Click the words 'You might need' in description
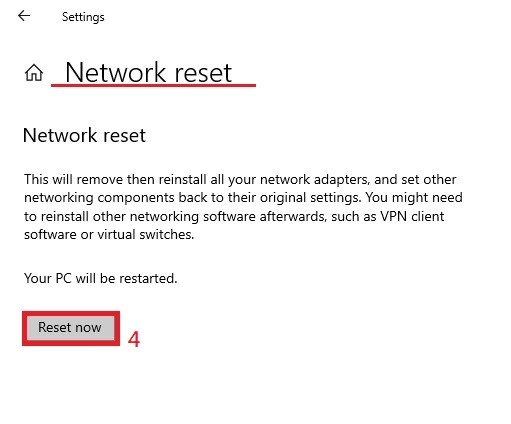The height and width of the screenshot is (424, 511). pos(414,198)
